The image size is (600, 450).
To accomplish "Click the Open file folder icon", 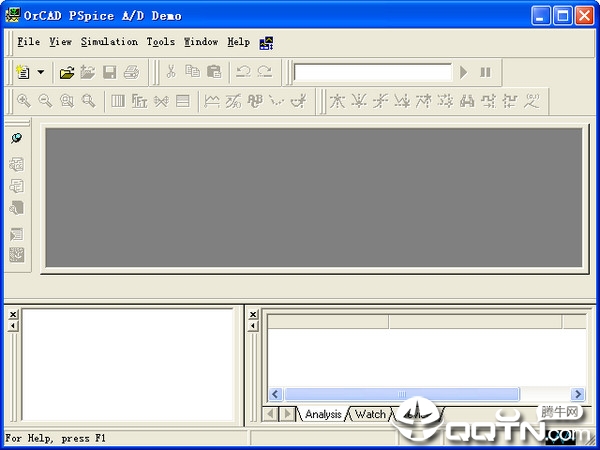I will tap(67, 72).
